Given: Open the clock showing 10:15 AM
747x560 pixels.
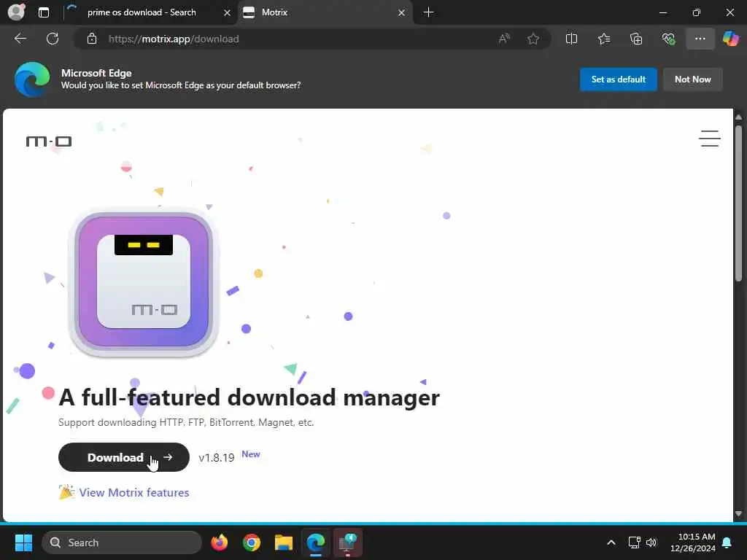Looking at the screenshot, I should pos(693,542).
